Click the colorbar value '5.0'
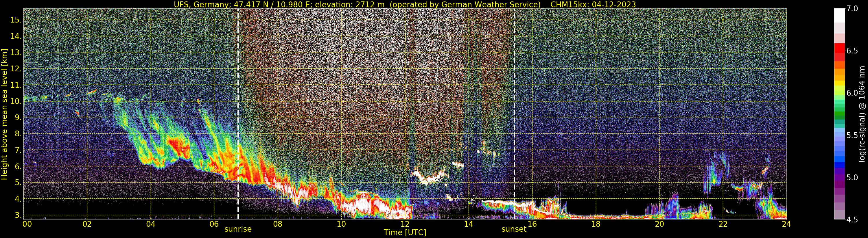 pos(852,177)
